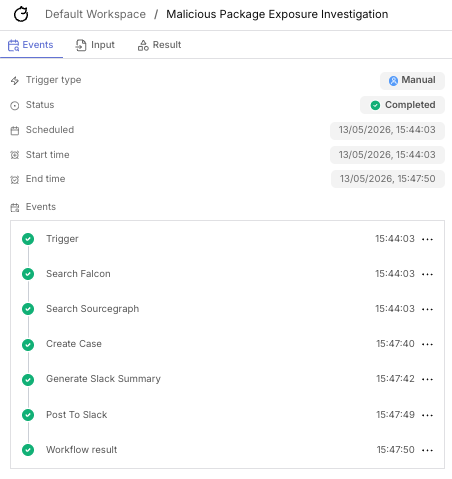Open the Post To Slack event
Screen dimensions: 452x479
tap(227, 415)
